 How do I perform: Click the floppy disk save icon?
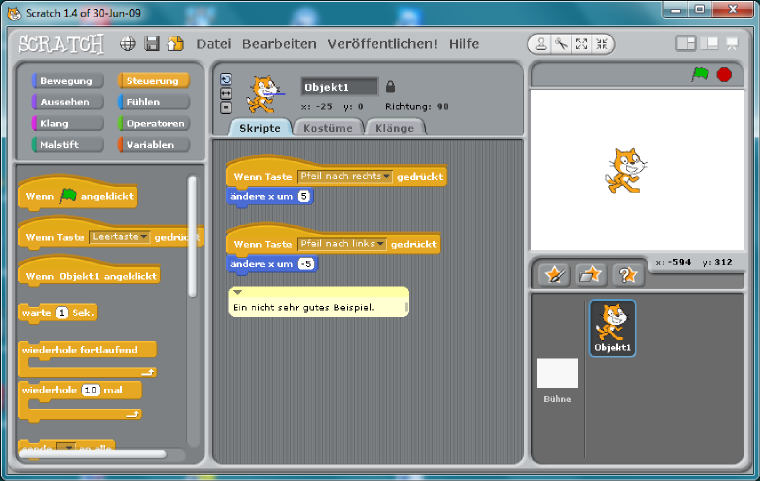(152, 44)
